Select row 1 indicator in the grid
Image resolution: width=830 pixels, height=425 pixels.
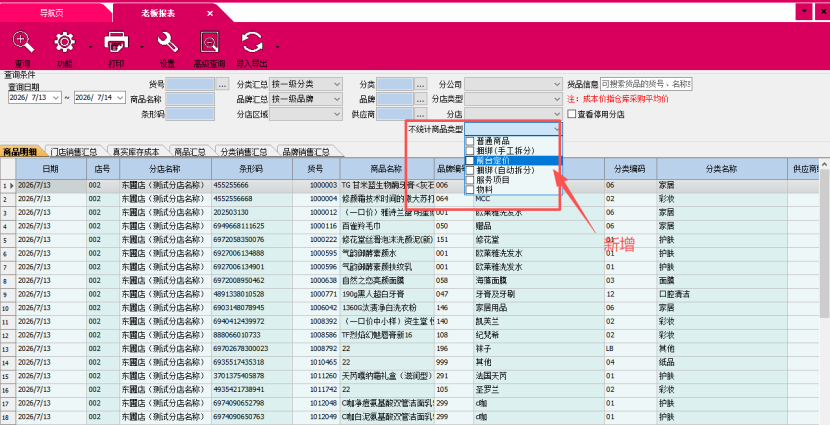(x=8, y=186)
